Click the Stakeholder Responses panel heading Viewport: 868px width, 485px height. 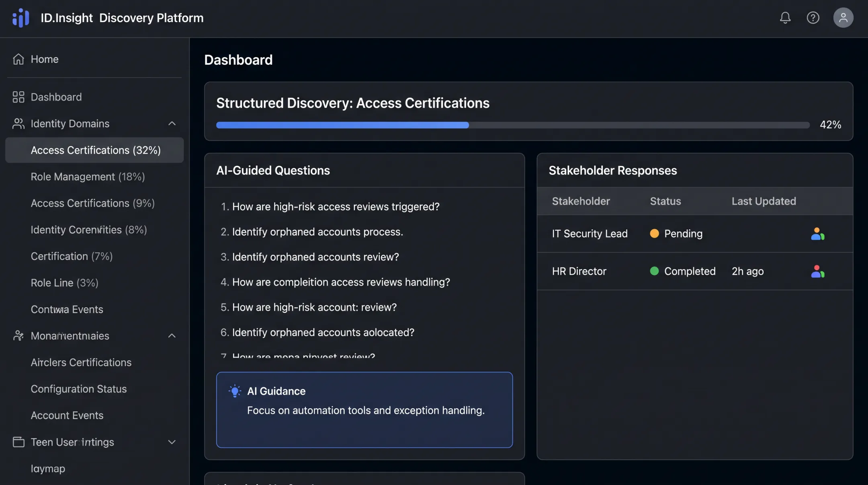pos(613,171)
